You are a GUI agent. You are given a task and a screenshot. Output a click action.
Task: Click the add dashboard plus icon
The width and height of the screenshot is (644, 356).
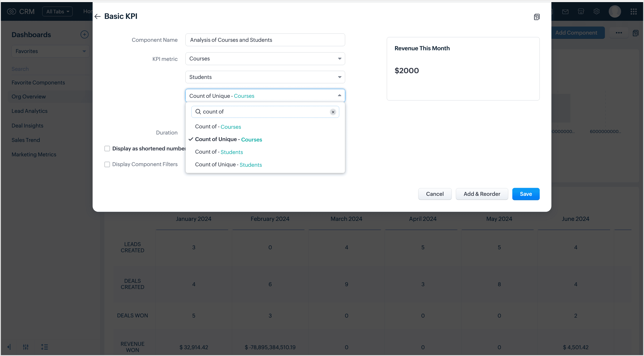pyautogui.click(x=84, y=34)
